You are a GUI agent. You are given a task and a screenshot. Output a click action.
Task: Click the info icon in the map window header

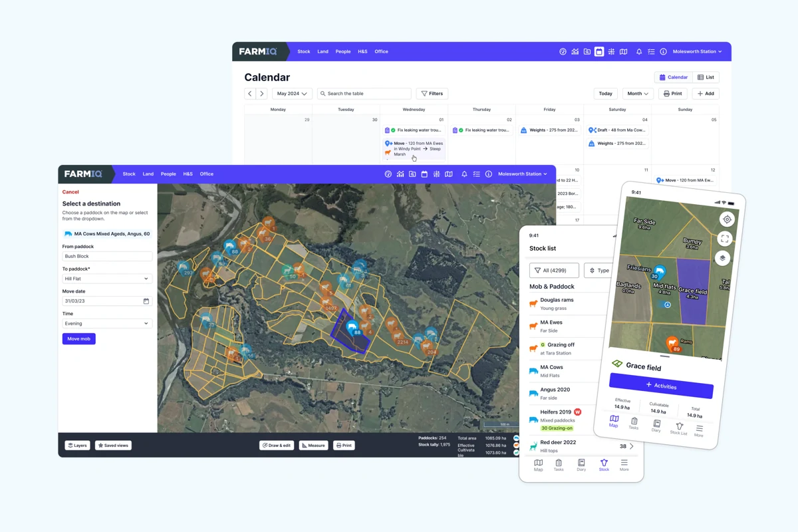[x=488, y=174]
